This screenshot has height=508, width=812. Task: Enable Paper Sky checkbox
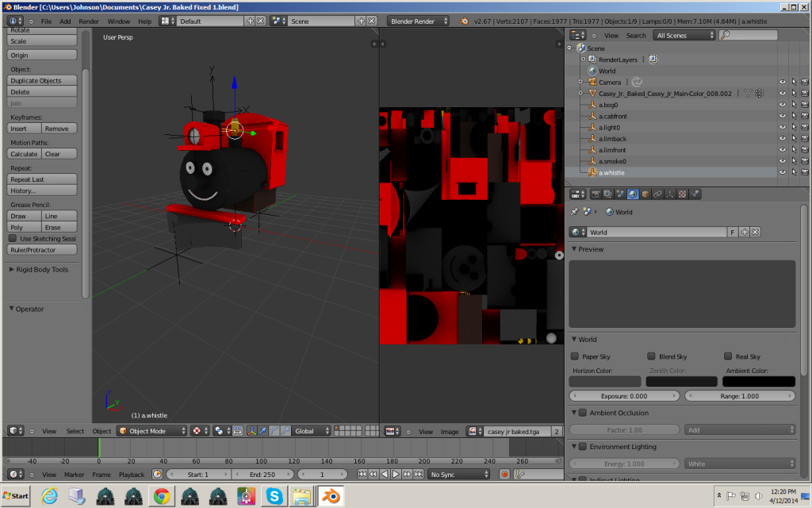[574, 356]
